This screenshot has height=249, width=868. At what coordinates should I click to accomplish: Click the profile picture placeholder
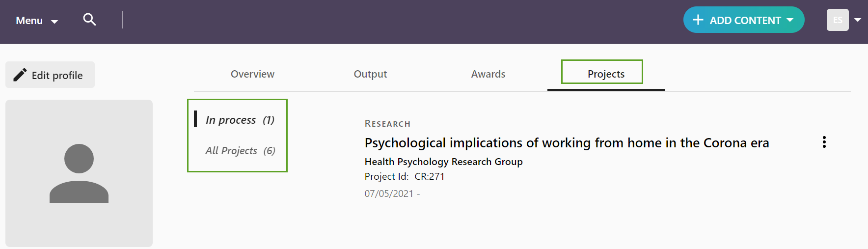pyautogui.click(x=79, y=173)
